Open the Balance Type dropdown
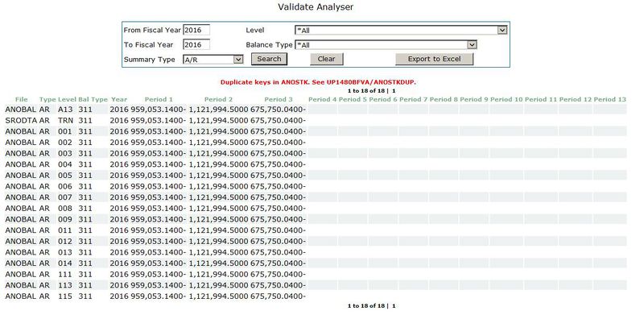The height and width of the screenshot is (315, 644). pyautogui.click(x=386, y=44)
